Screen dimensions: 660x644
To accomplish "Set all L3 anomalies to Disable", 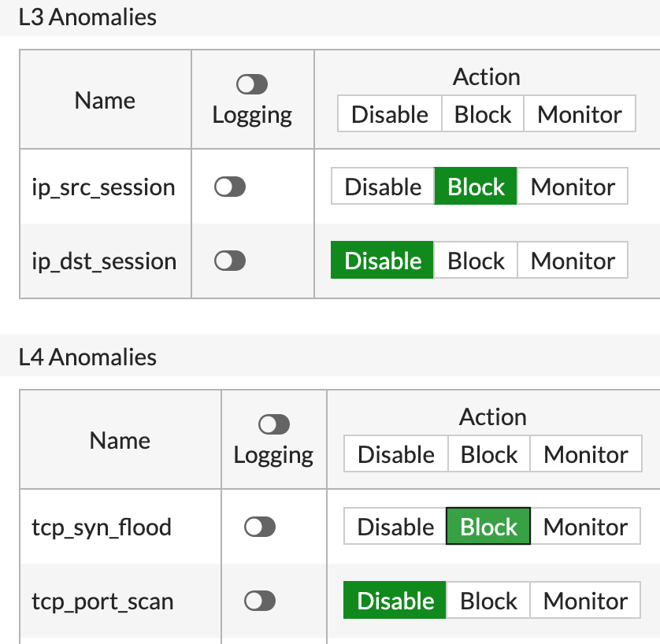I will pyautogui.click(x=389, y=115).
